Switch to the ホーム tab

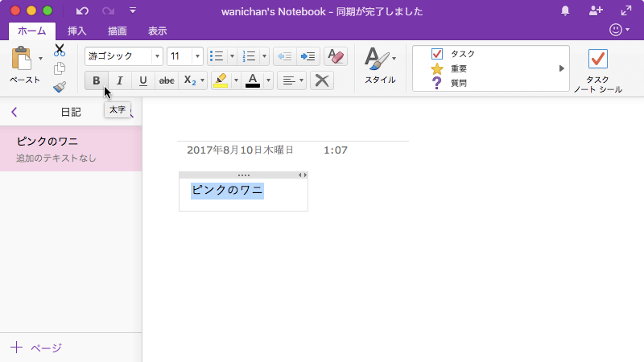coord(32,31)
